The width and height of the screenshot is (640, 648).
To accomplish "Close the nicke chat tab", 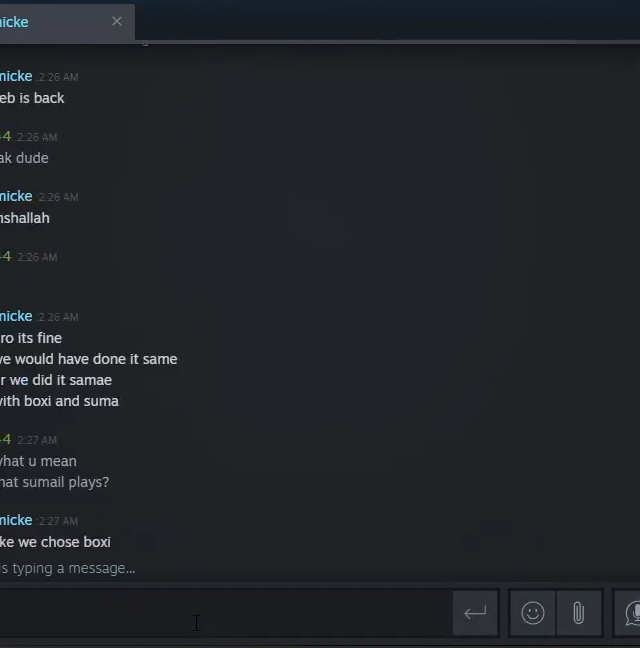I will 117,21.
